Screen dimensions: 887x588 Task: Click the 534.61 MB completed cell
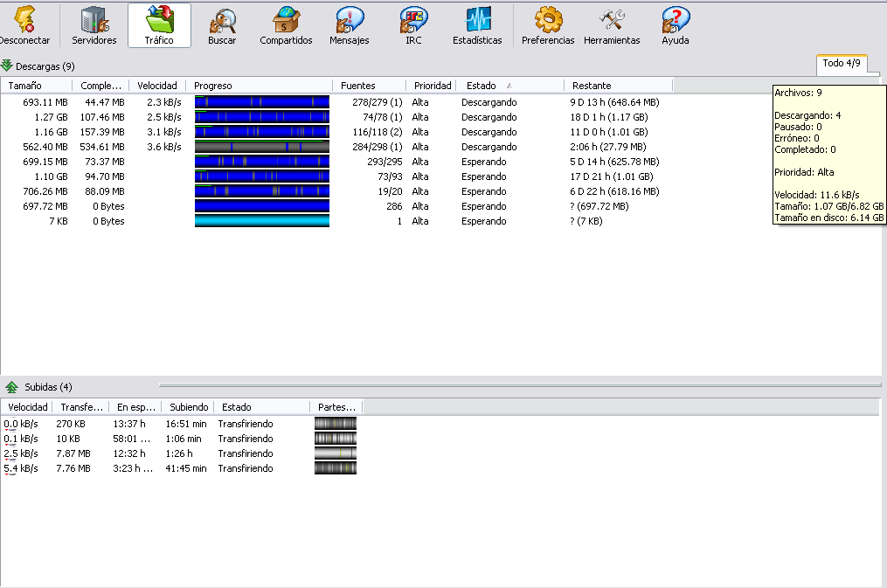pyautogui.click(x=102, y=147)
